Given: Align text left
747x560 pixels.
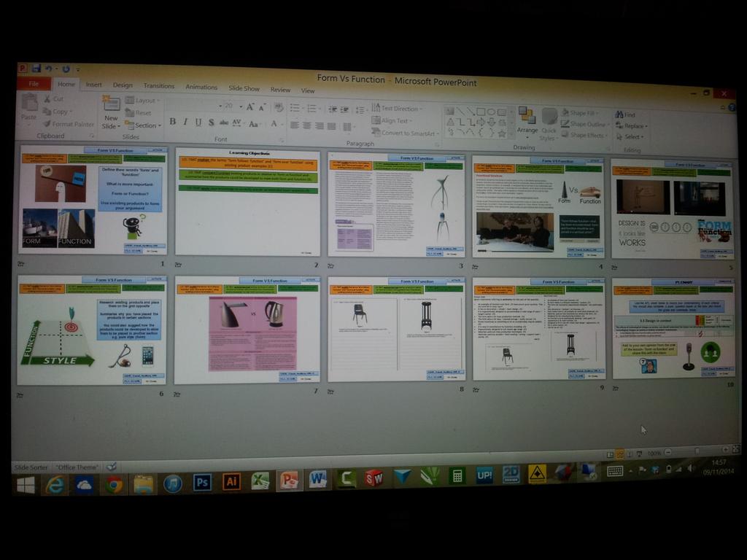Looking at the screenshot, I should pyautogui.click(x=295, y=125).
